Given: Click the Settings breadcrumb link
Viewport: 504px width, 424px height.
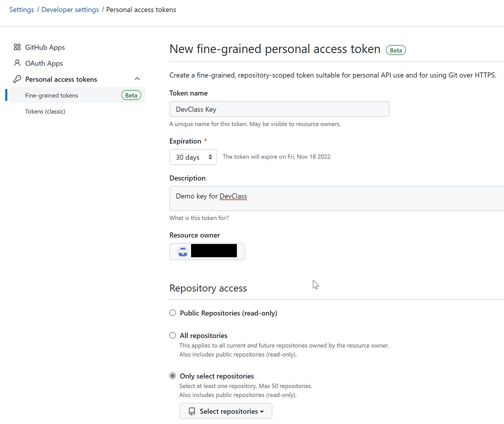Looking at the screenshot, I should 21,9.
